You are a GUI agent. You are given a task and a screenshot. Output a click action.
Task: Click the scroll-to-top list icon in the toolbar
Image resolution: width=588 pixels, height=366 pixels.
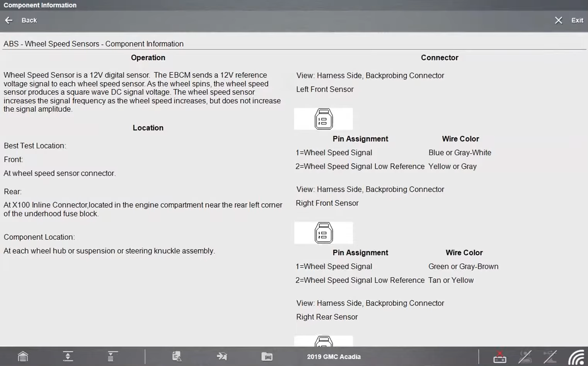pos(112,356)
